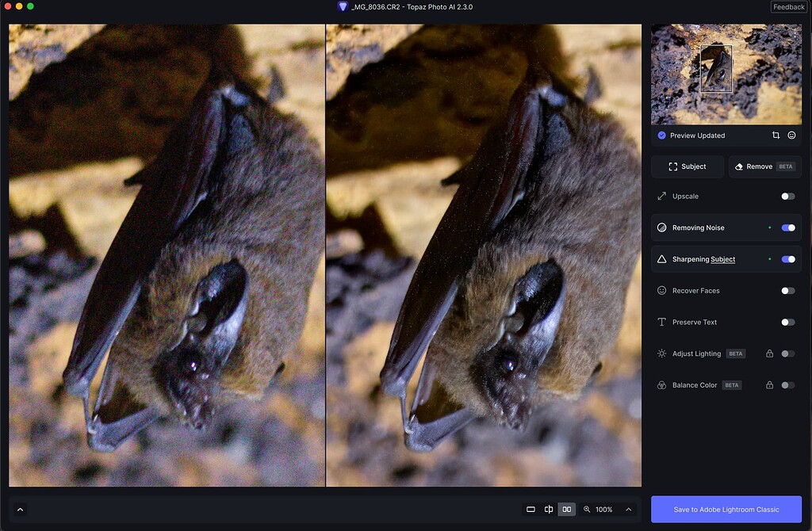Image resolution: width=812 pixels, height=531 pixels.
Task: Disable the Removing Noise toggle
Action: [x=787, y=227]
